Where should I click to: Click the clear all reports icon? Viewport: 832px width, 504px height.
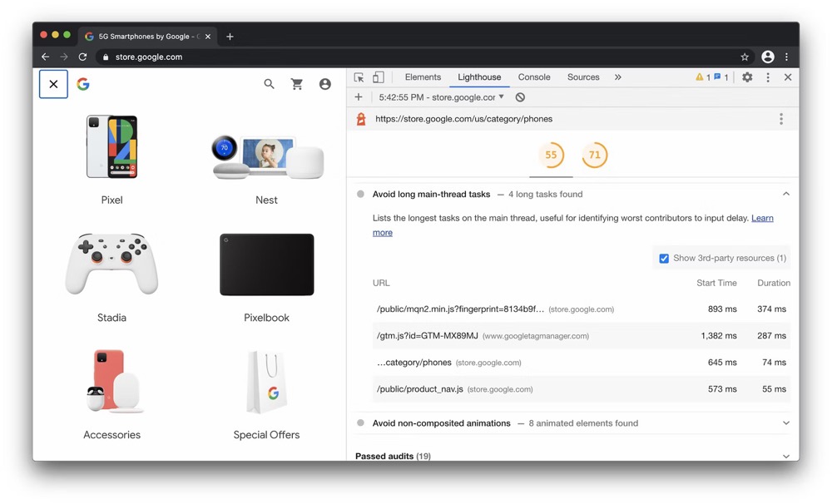point(520,97)
